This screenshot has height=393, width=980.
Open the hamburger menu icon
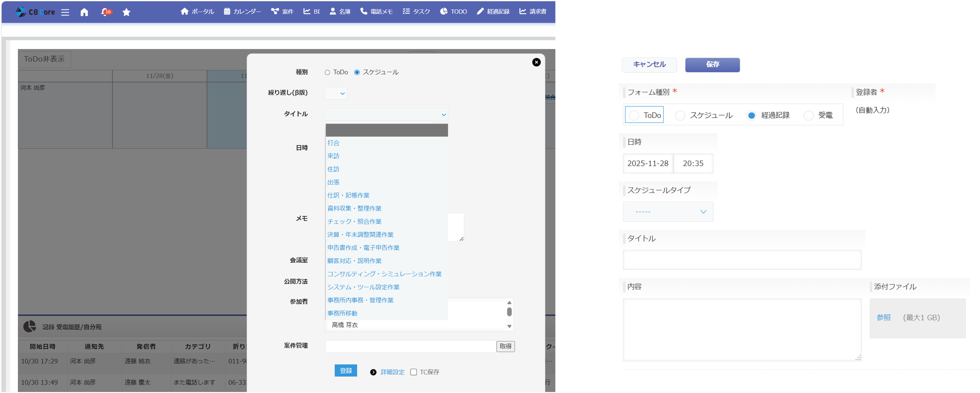coord(65,12)
